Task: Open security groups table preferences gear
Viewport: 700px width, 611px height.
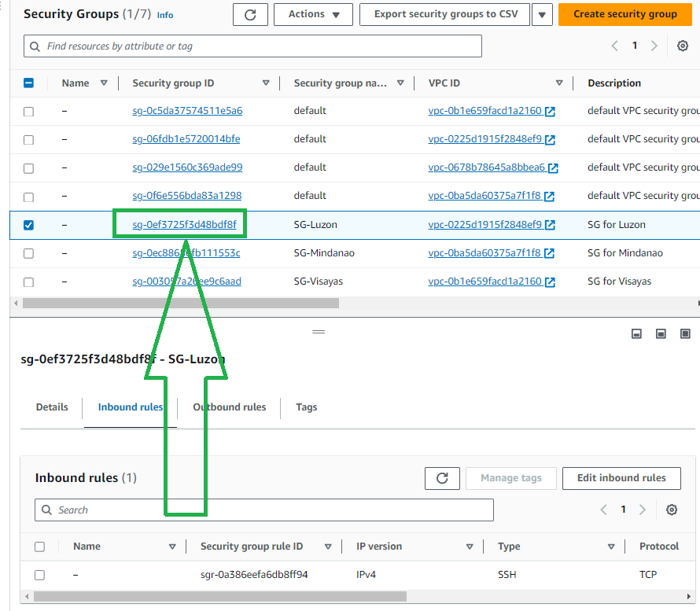Action: [682, 46]
